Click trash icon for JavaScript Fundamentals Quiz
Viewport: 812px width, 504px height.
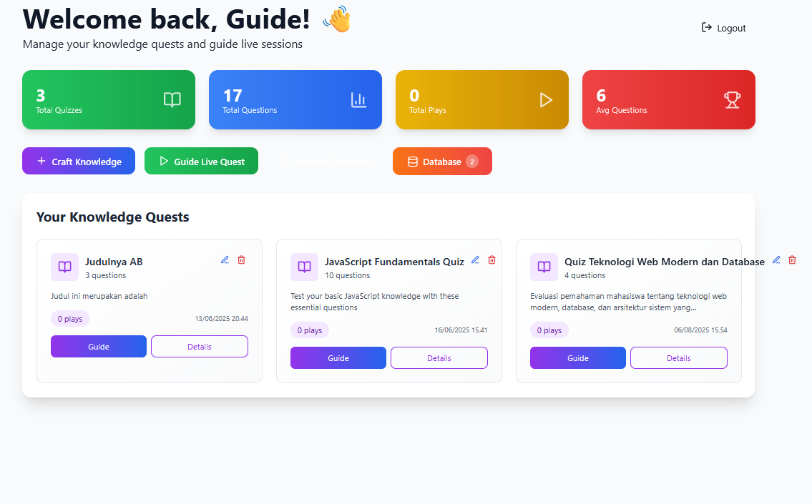(x=491, y=260)
